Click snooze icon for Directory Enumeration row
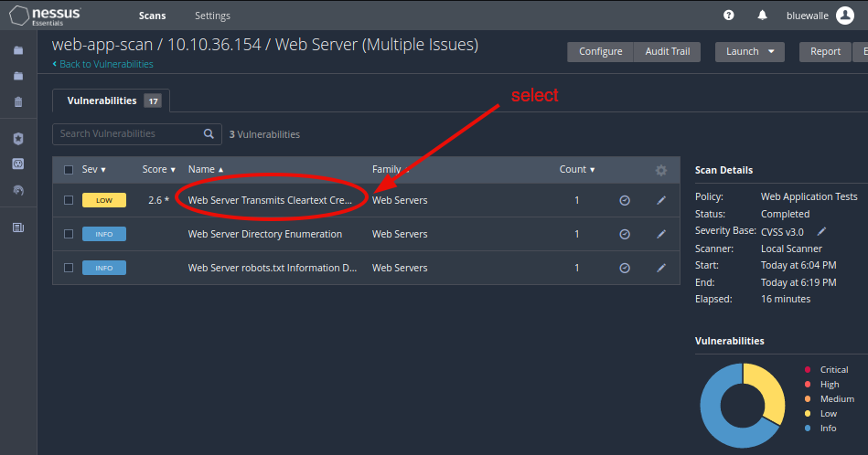868x455 pixels. (625, 234)
